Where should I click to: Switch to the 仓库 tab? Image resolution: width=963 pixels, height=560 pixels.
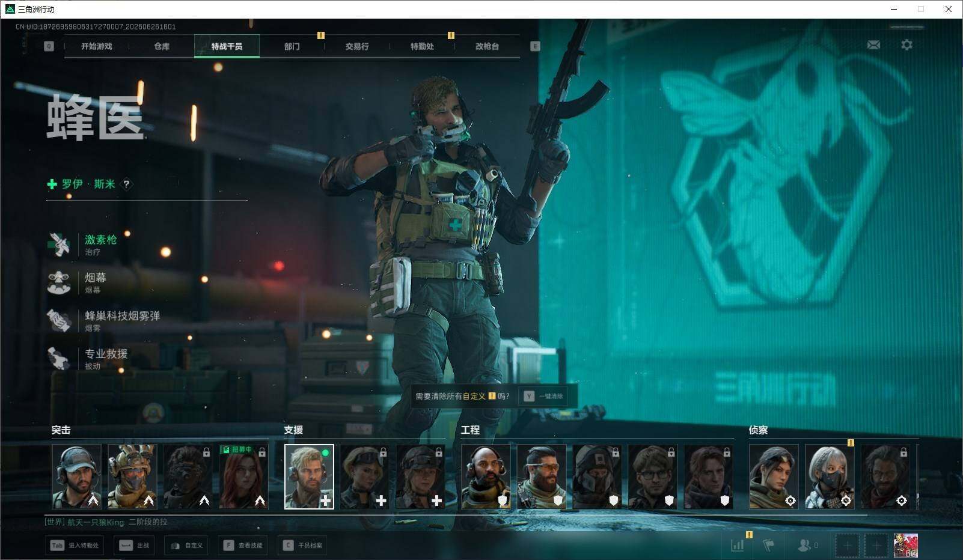162,46
